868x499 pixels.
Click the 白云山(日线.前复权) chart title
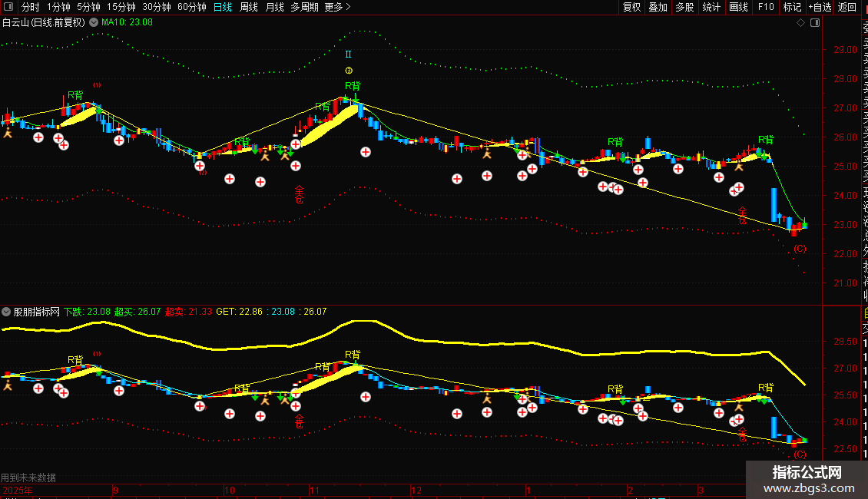pyautogui.click(x=44, y=23)
